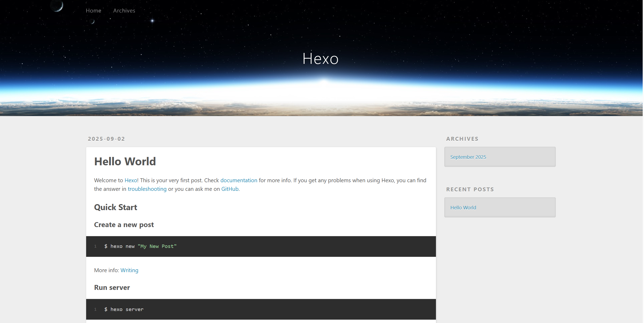Click the hexo server code line
This screenshot has height=323, width=644.
[124, 309]
